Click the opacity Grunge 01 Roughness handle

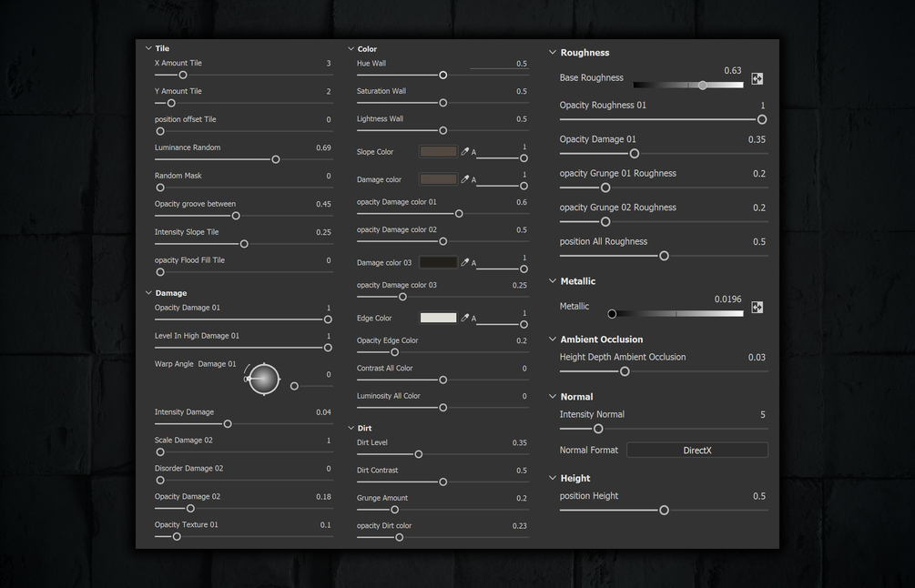[x=605, y=188]
